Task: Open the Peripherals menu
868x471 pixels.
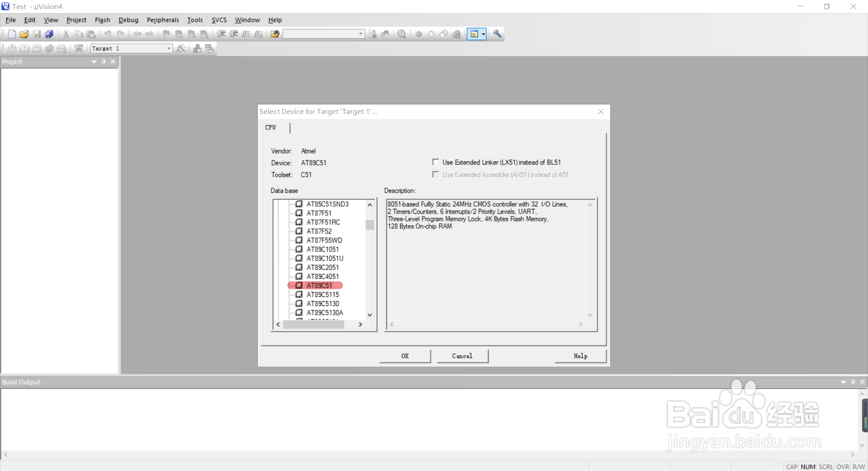Action: (163, 20)
